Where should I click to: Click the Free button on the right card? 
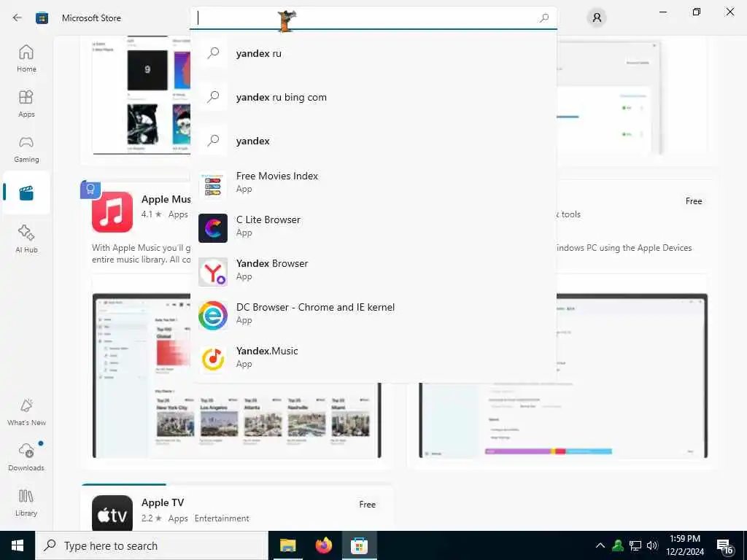click(x=694, y=201)
